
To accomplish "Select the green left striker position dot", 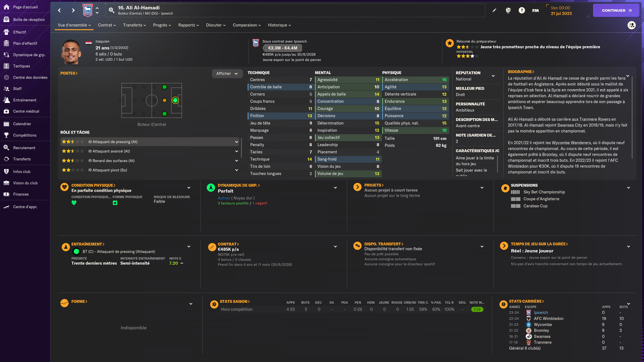I will 164,87.
